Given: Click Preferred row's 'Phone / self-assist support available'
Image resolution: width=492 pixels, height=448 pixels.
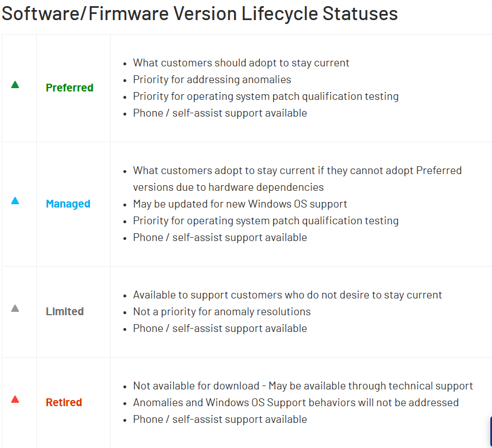Looking at the screenshot, I should coord(219,113).
